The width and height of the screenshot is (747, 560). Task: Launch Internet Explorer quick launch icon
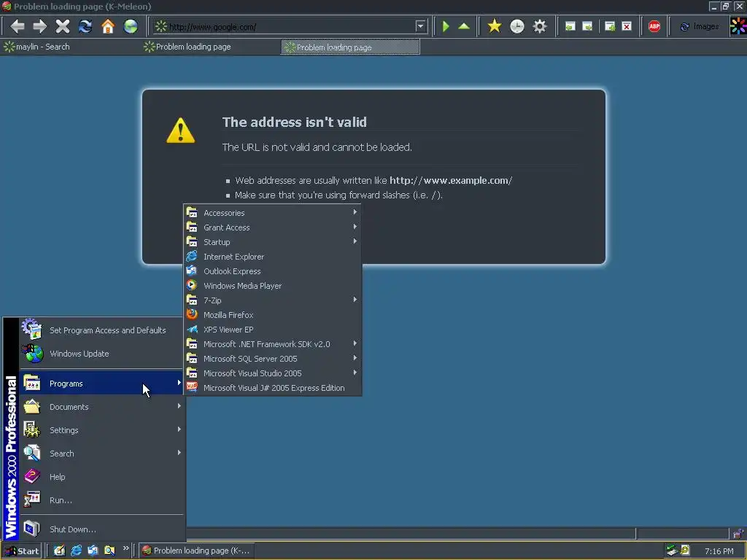(x=76, y=551)
